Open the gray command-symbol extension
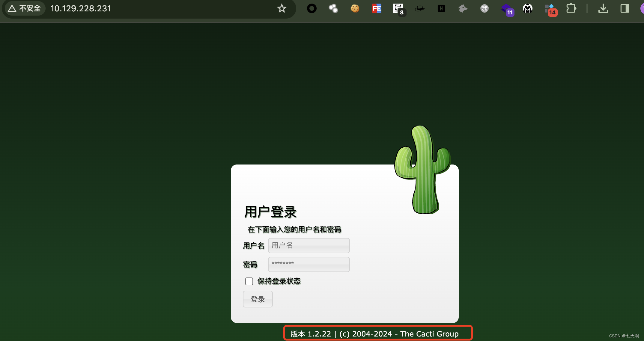644x341 pixels. pyautogui.click(x=484, y=8)
